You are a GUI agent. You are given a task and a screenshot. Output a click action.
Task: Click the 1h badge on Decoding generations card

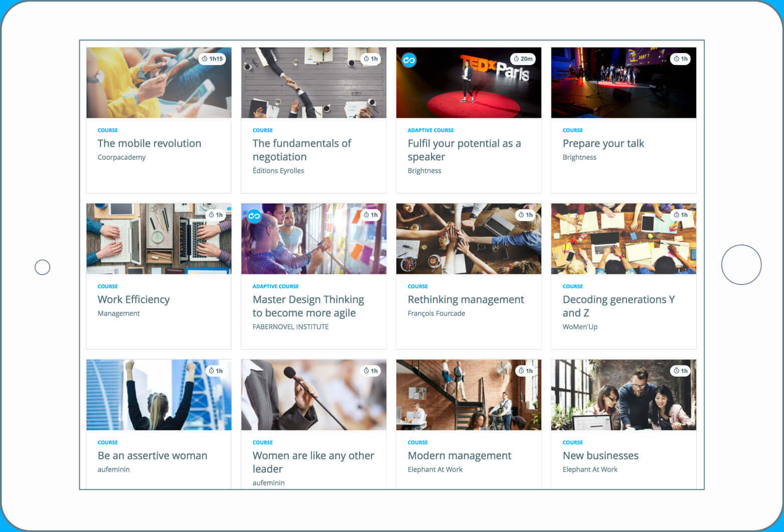tap(681, 215)
